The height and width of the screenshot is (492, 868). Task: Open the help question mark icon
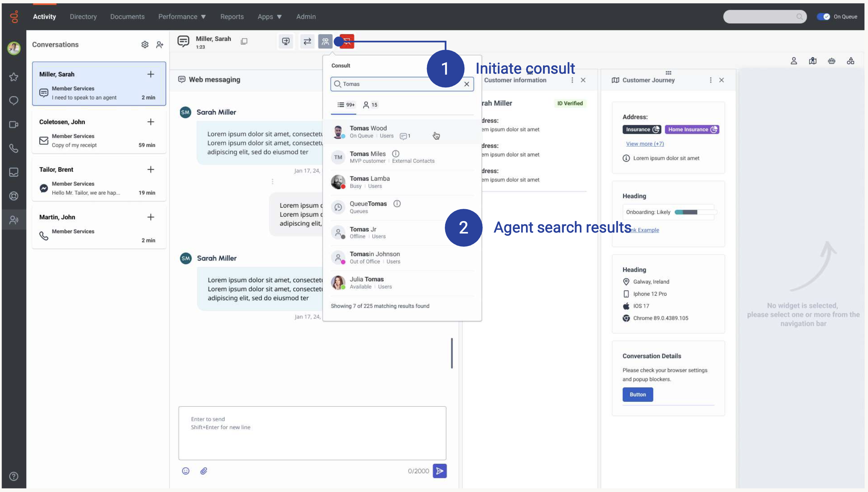[x=13, y=476]
